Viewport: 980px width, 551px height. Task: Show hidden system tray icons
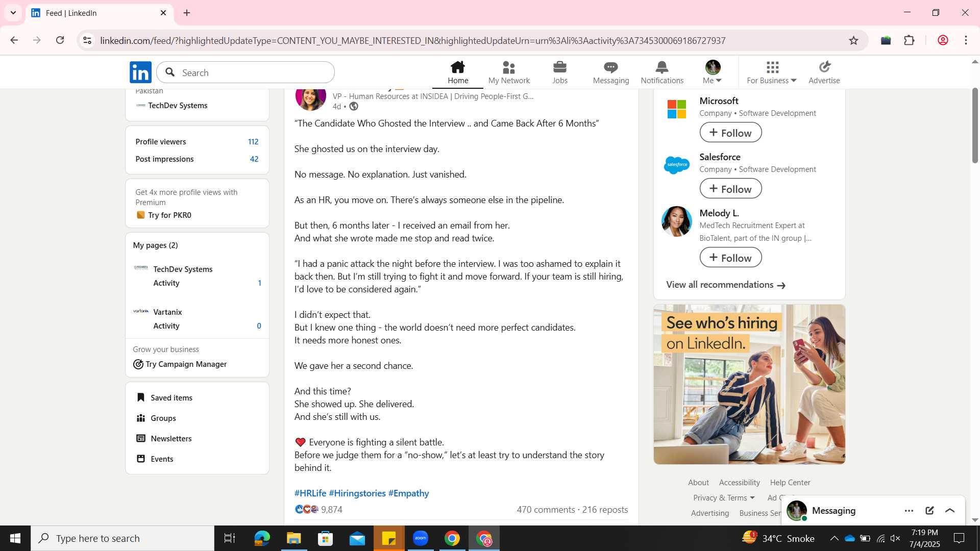(834, 538)
